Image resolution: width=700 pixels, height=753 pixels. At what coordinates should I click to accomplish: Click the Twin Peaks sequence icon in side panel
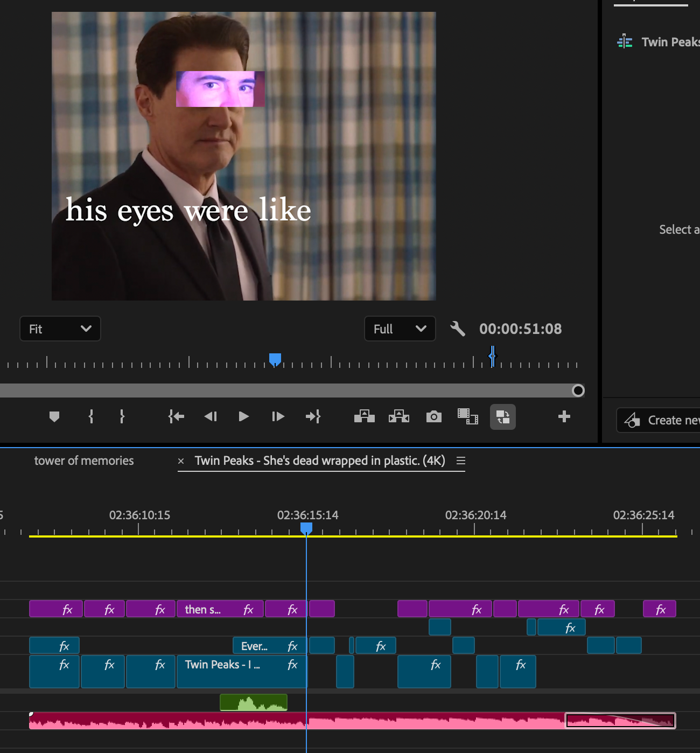625,41
